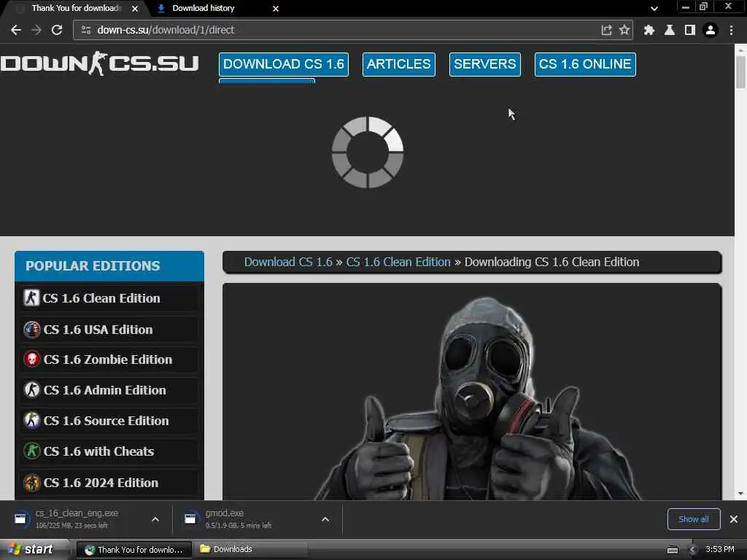The image size is (747, 560).
Task: Go back using the browser back arrow
Action: tap(16, 30)
